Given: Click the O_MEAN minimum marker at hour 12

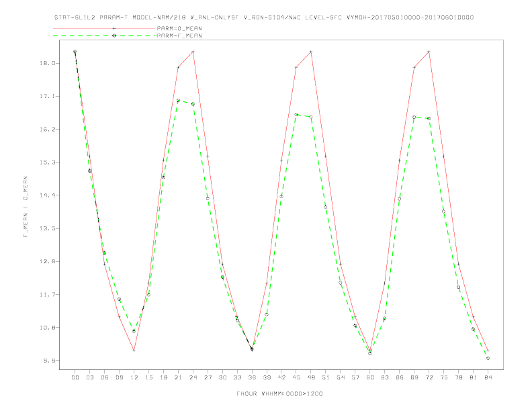Looking at the screenshot, I should coord(134,351).
